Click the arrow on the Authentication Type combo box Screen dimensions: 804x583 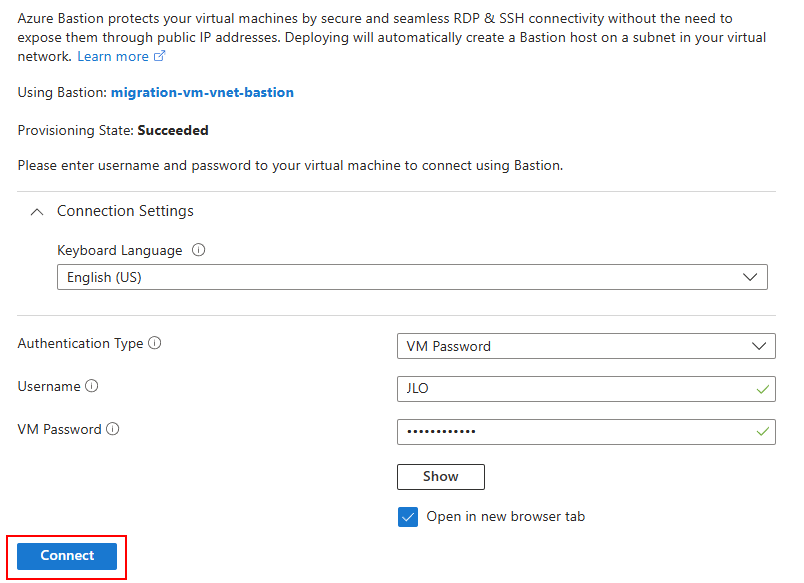click(x=758, y=346)
